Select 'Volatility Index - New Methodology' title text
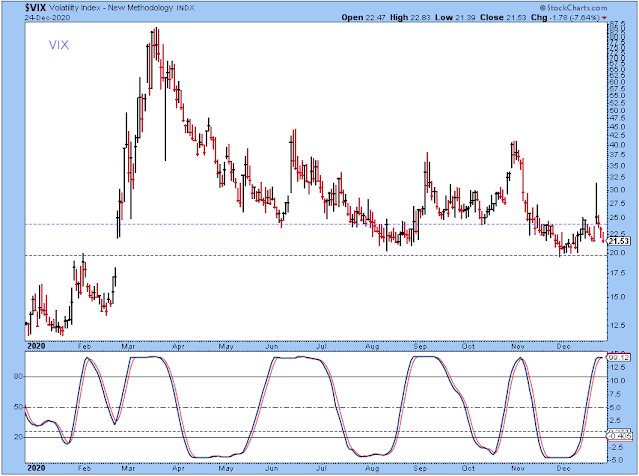The width and height of the screenshot is (639, 476). tap(111, 8)
